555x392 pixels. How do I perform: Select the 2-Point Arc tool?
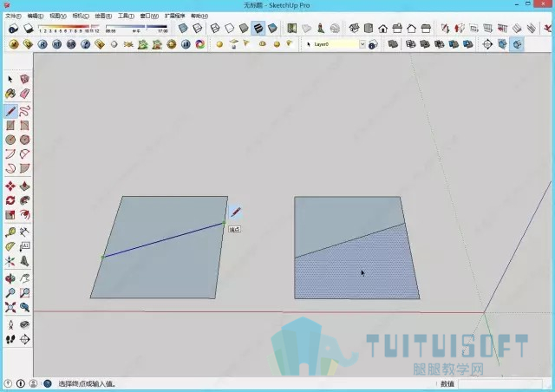tap(24, 154)
